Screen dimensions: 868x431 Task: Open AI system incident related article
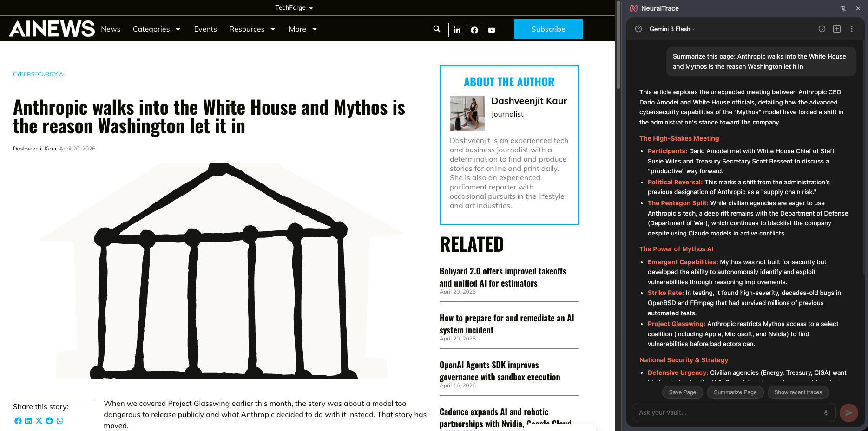click(x=507, y=324)
